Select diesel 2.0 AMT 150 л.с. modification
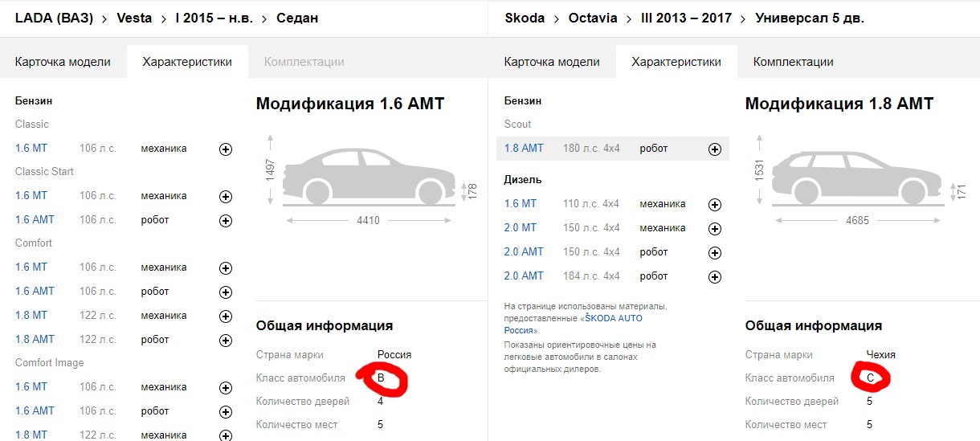 [x=524, y=251]
